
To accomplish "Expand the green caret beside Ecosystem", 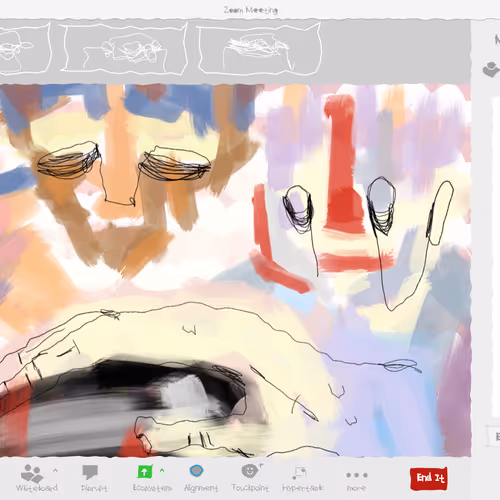I will click(x=162, y=470).
